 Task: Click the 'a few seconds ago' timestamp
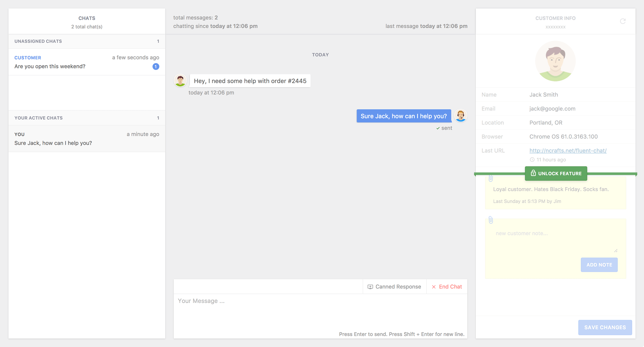135,57
